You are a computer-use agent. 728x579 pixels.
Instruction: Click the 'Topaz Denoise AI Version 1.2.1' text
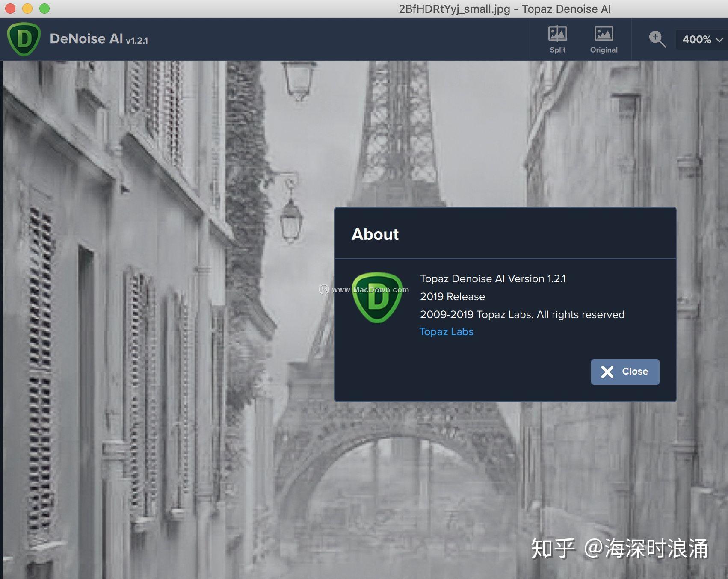click(x=493, y=279)
